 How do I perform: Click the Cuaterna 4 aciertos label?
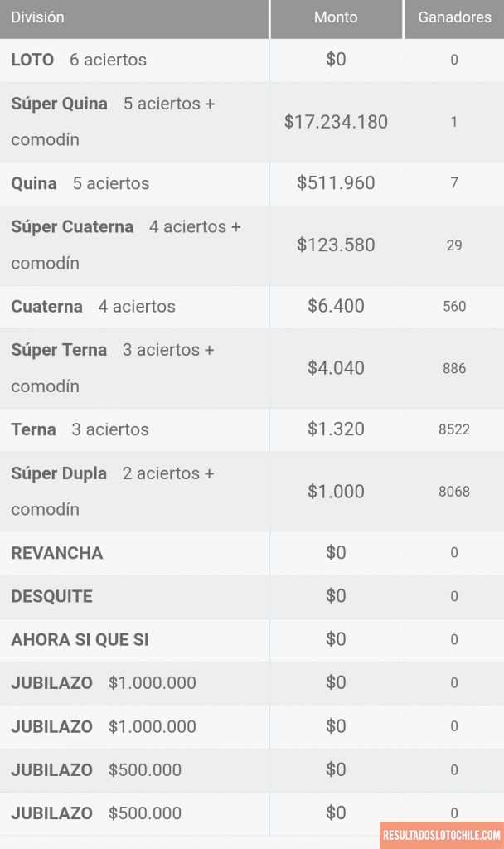point(93,307)
